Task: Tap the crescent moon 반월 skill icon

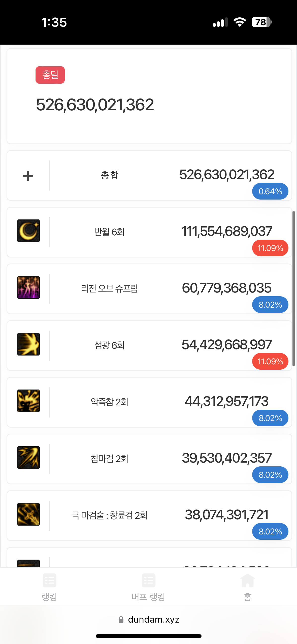Action: pos(28,231)
